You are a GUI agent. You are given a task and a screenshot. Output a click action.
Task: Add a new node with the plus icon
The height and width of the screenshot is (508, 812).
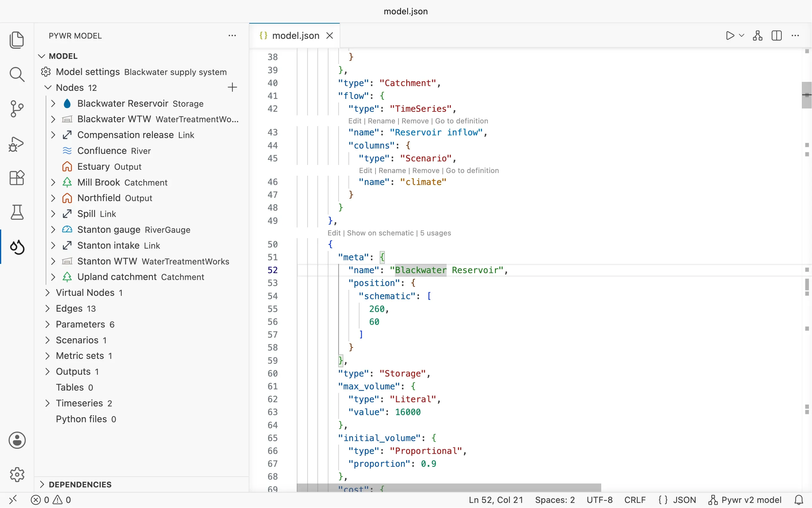[x=232, y=87]
